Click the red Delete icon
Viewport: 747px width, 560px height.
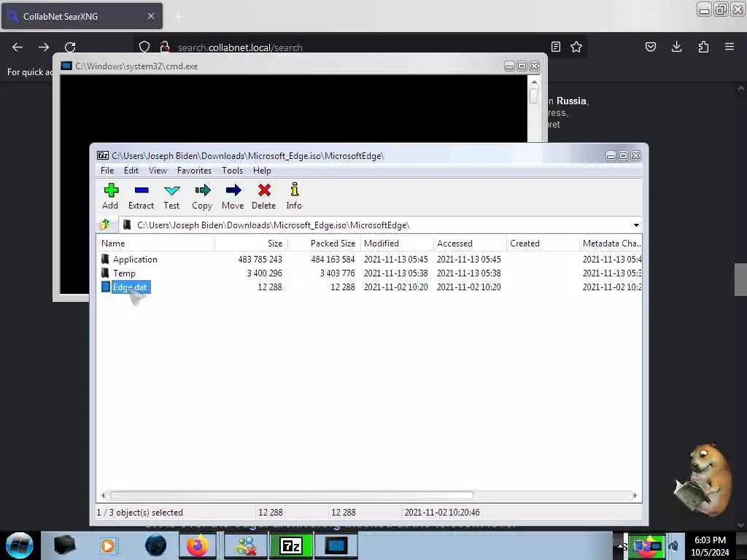tap(264, 196)
